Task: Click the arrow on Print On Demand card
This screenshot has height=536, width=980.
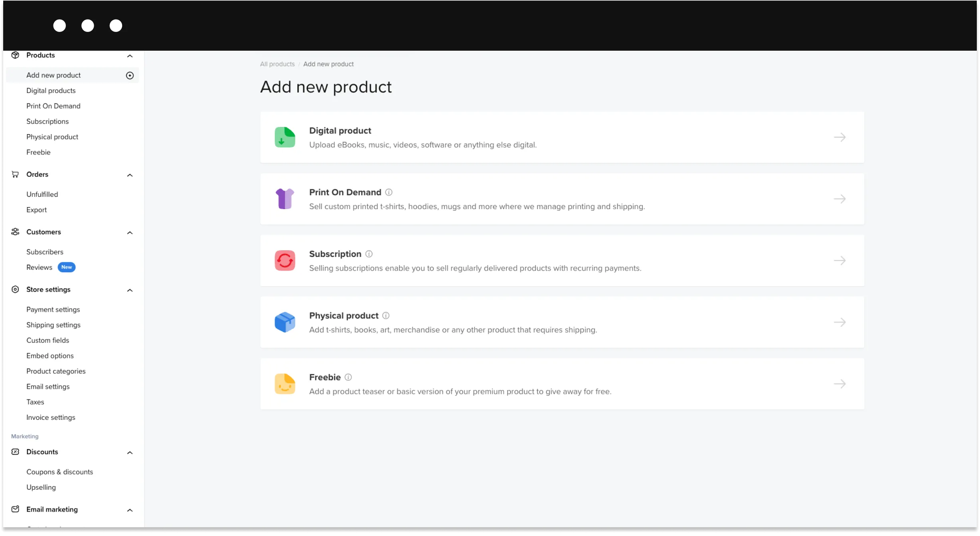Action: click(x=840, y=199)
